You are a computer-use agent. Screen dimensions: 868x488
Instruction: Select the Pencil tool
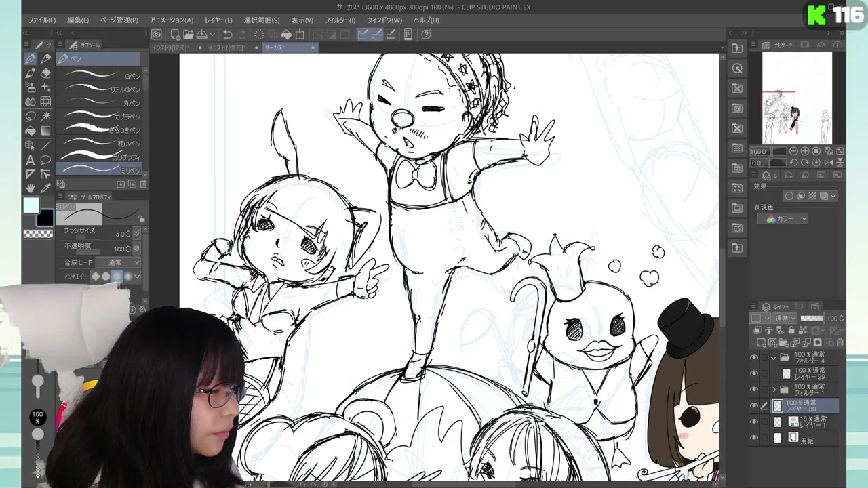pos(45,59)
